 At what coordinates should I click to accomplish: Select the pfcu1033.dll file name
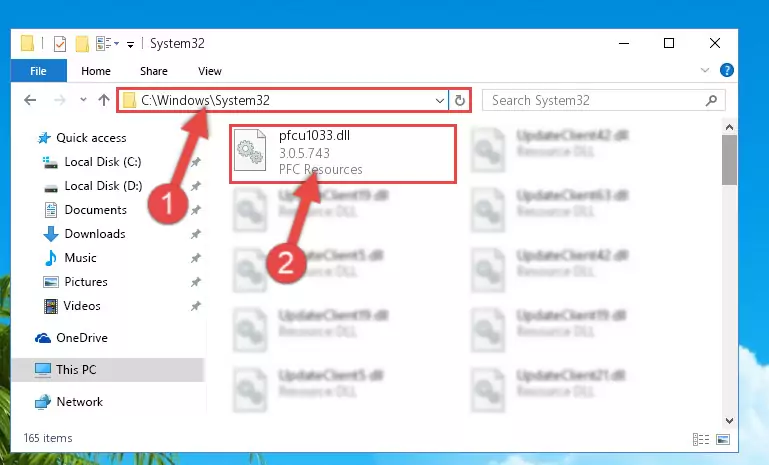pyautogui.click(x=314, y=135)
